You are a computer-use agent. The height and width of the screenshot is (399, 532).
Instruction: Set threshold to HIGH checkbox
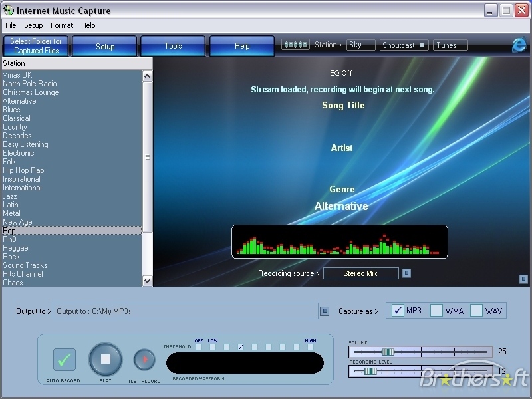point(311,346)
